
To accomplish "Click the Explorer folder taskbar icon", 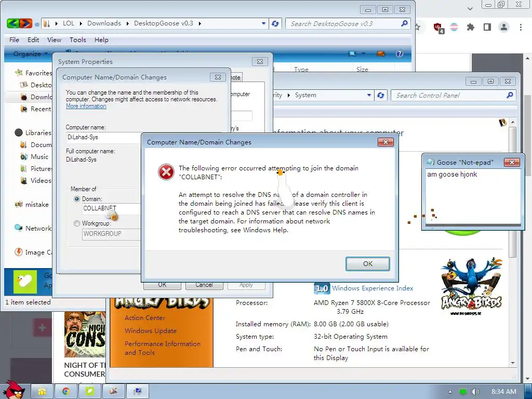I will tap(42, 391).
